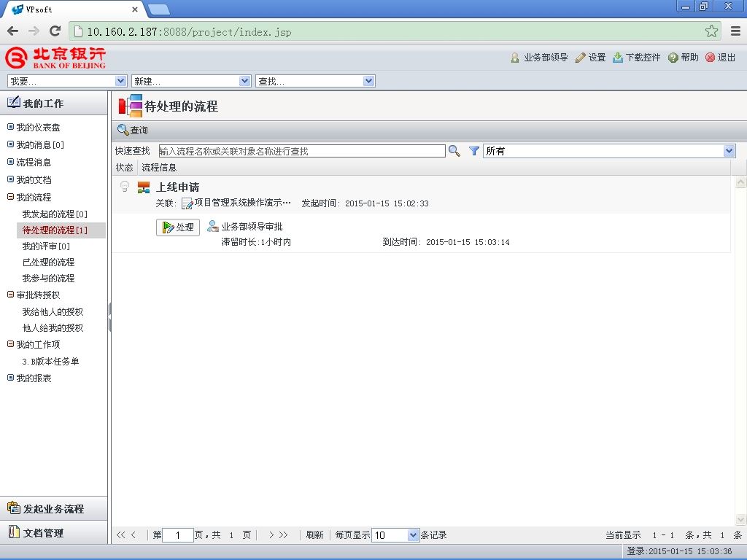Viewport: 747px width, 560px height.
Task: Click the 处理 button
Action: (178, 227)
